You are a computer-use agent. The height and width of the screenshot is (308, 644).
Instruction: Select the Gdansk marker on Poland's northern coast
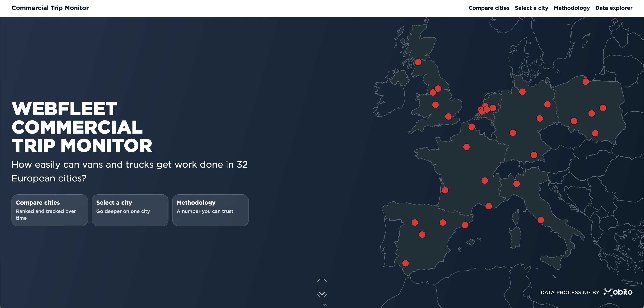pyautogui.click(x=585, y=81)
